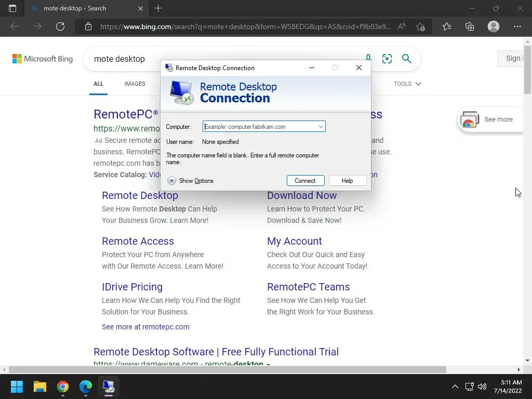532x399 pixels.
Task: Open volume control tray icon
Action: 482,387
